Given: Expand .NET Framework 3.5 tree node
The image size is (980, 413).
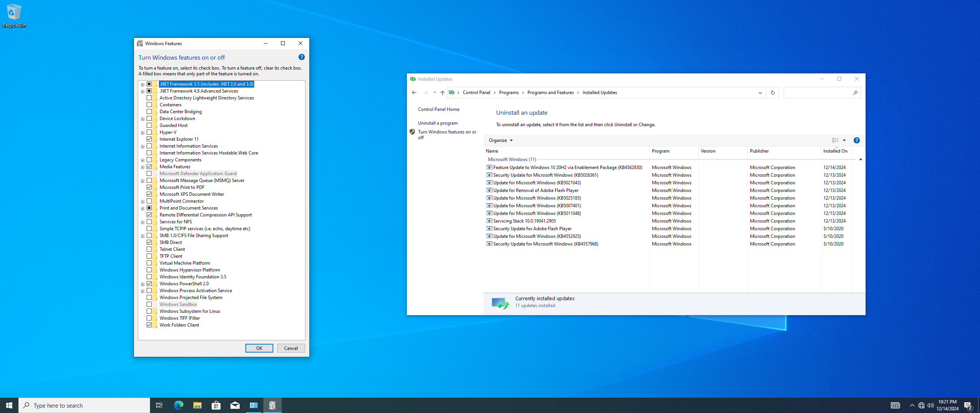Looking at the screenshot, I should click(142, 85).
